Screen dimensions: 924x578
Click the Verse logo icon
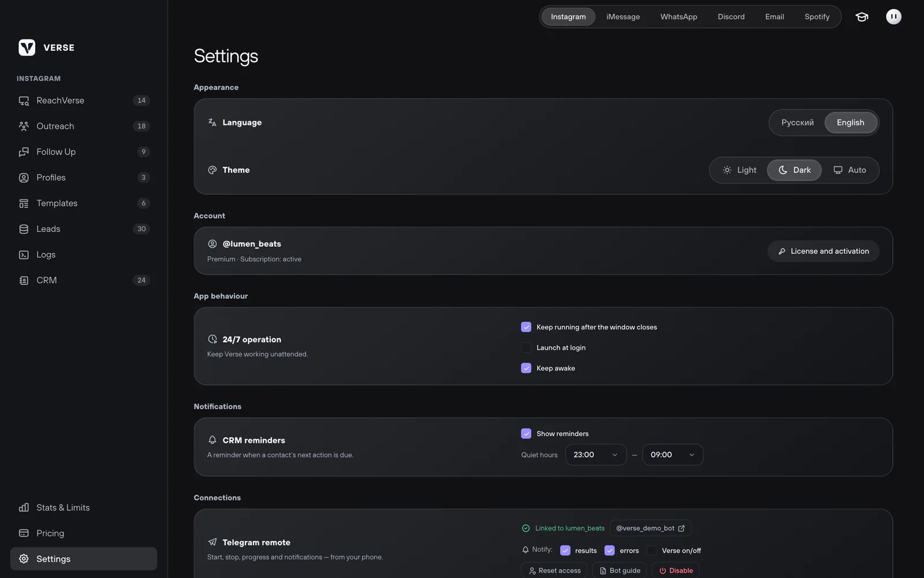tap(27, 47)
